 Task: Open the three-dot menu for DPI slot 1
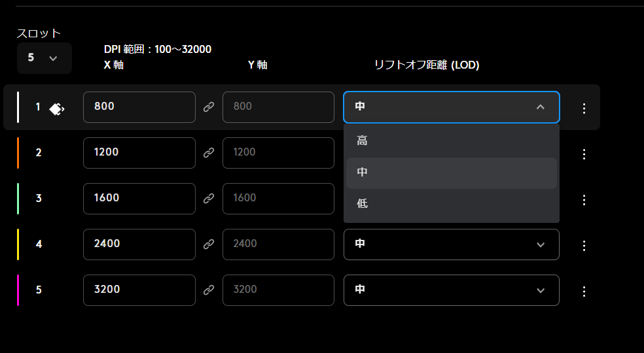coord(584,109)
